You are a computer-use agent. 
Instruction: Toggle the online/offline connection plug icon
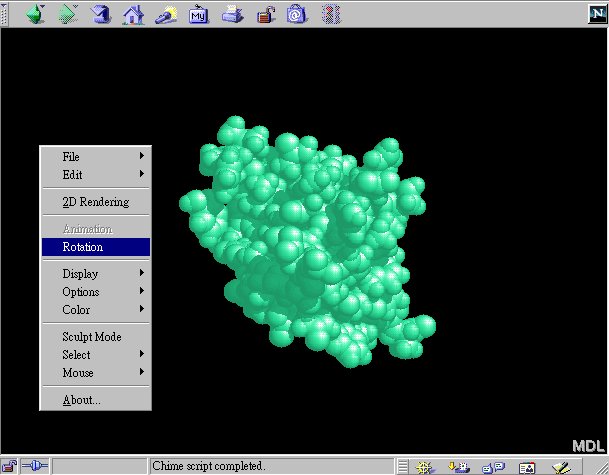point(35,466)
